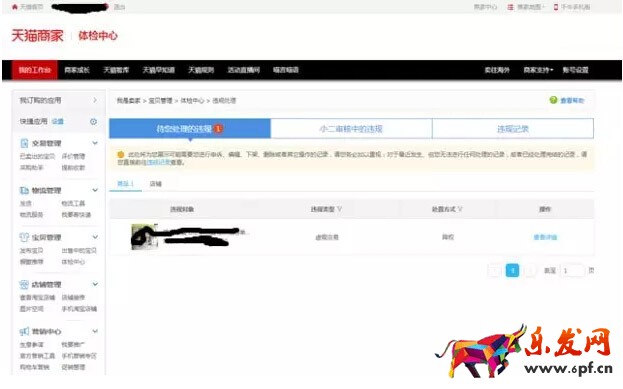The width and height of the screenshot is (623, 389).
Task: Open 评价管理 in the sidebar
Action: (73, 156)
